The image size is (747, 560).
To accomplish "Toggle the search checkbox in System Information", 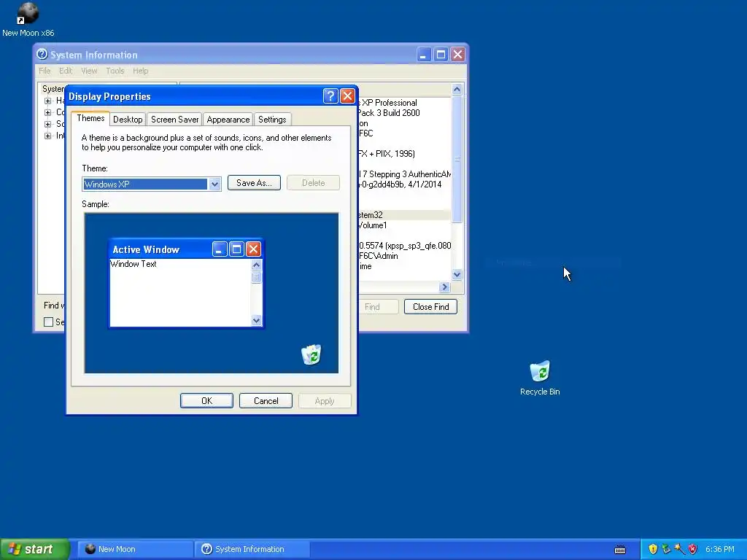I will [48, 322].
